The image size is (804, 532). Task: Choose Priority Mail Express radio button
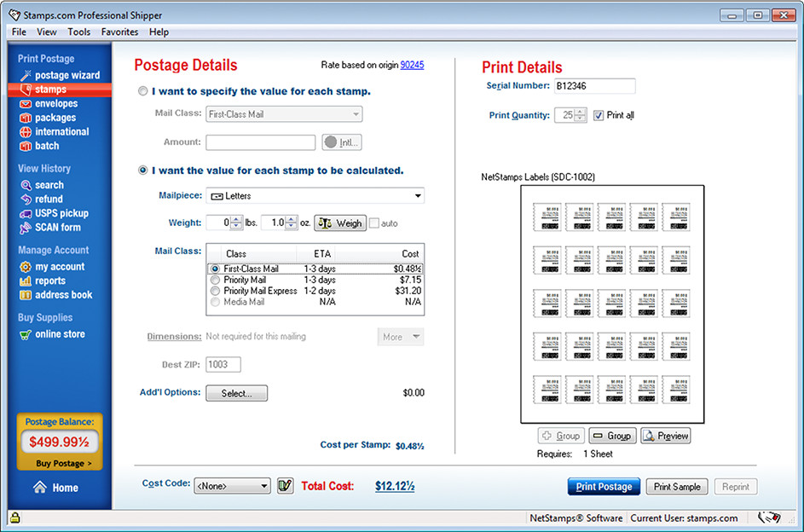tap(216, 291)
